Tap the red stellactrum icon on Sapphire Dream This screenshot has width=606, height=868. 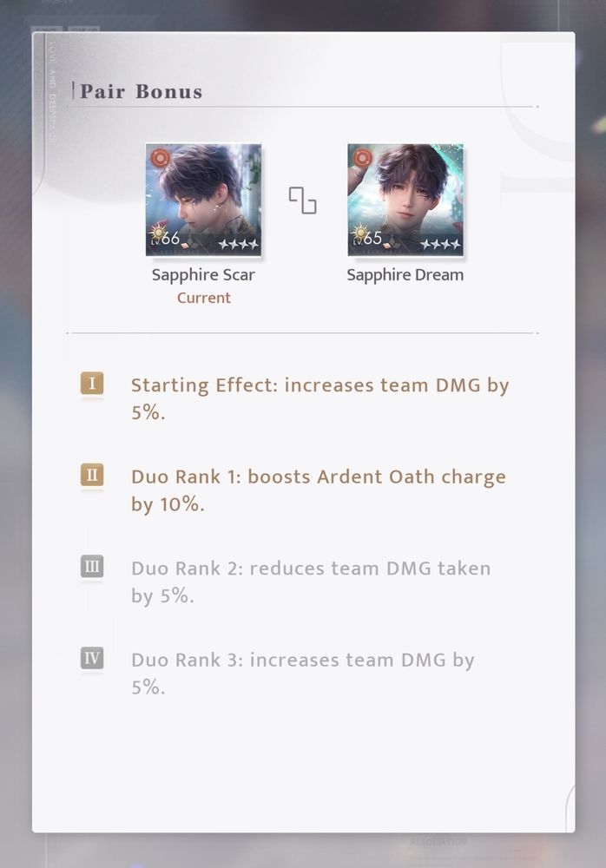click(362, 158)
